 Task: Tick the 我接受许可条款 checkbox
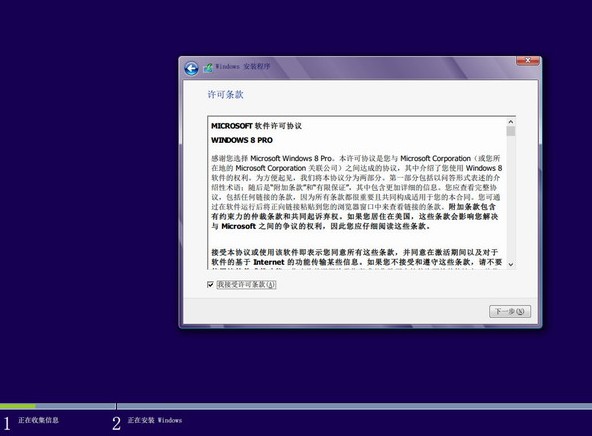point(210,285)
